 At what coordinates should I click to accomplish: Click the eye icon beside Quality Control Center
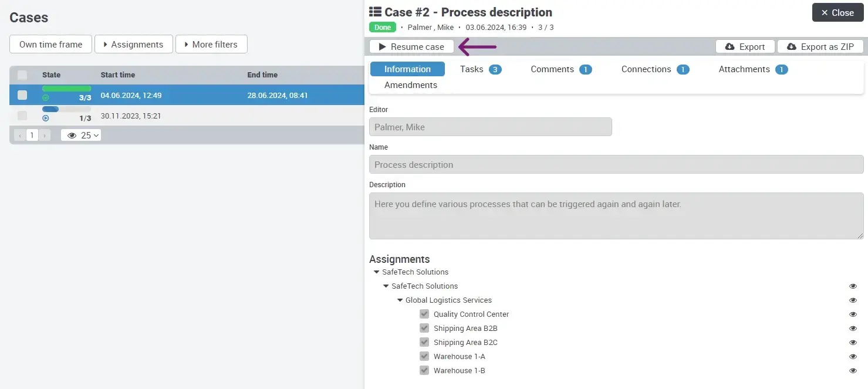point(853,314)
